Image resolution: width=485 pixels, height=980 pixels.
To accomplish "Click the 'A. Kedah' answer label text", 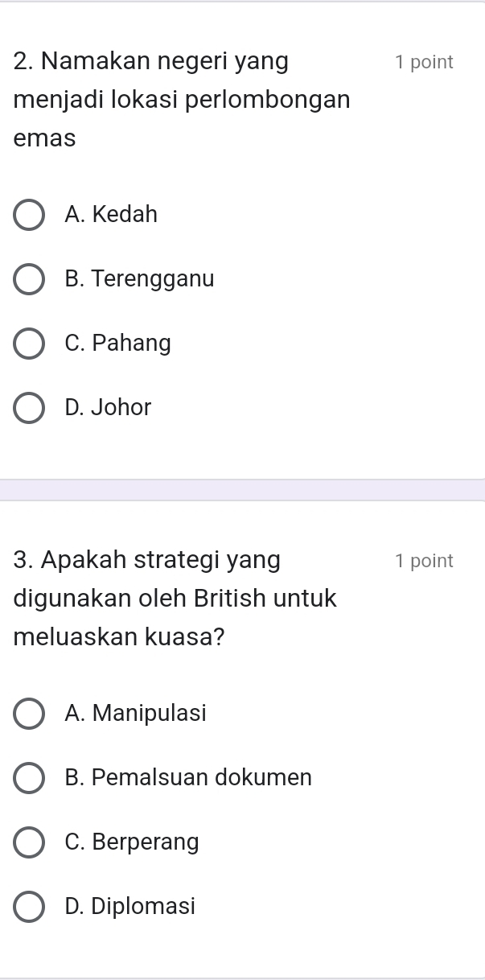I will pyautogui.click(x=112, y=215).
